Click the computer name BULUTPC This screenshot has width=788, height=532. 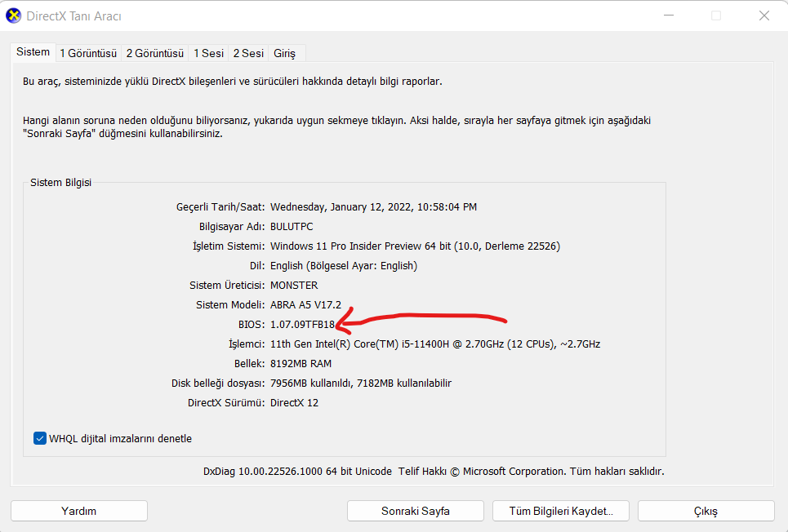[x=292, y=227]
